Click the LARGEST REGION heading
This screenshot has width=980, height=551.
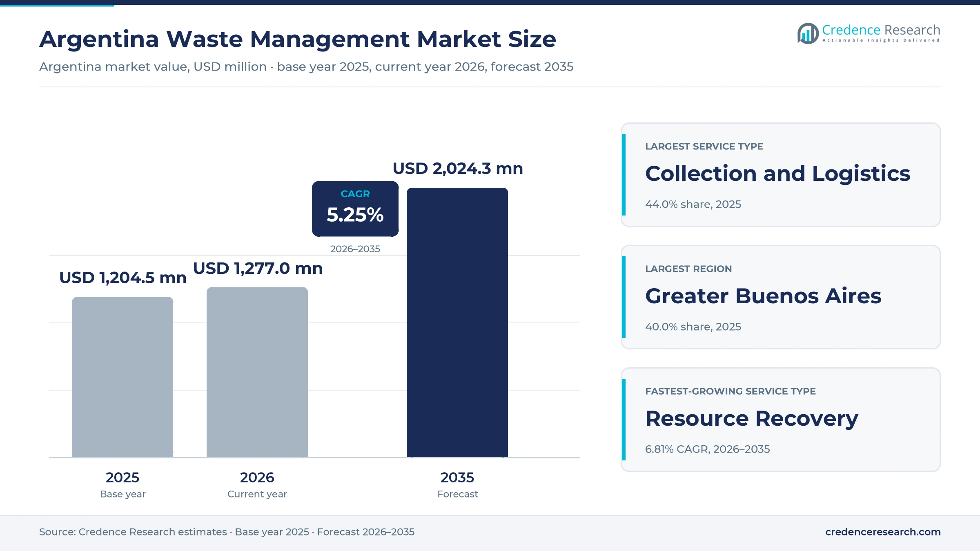pos(688,269)
